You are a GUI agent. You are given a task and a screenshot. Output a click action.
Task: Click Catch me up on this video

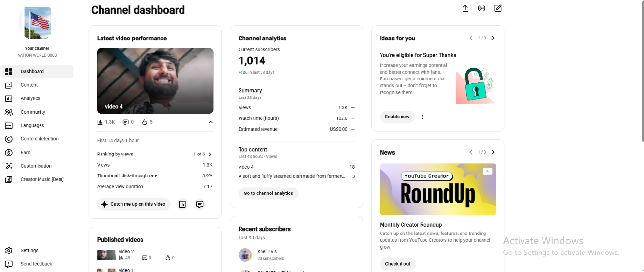tap(134, 204)
